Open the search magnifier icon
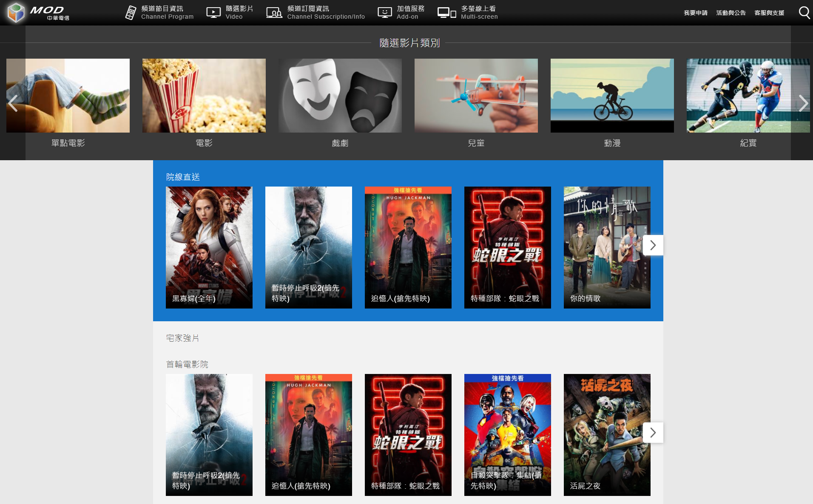 (x=804, y=12)
